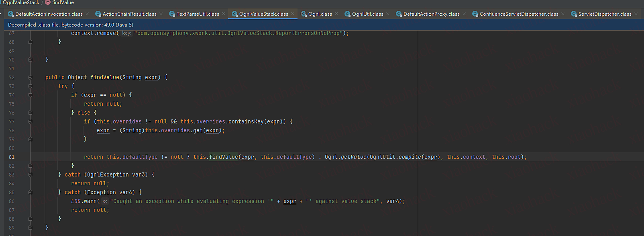This screenshot has height=236, width=644.
Task: Click the fold end marker at line 89
Action: point(30,228)
